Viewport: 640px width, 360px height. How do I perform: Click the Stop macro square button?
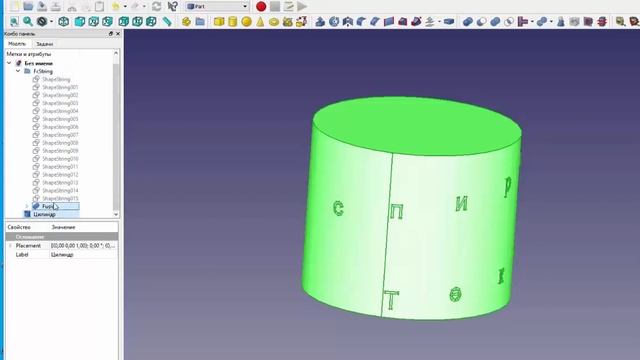tap(275, 6)
